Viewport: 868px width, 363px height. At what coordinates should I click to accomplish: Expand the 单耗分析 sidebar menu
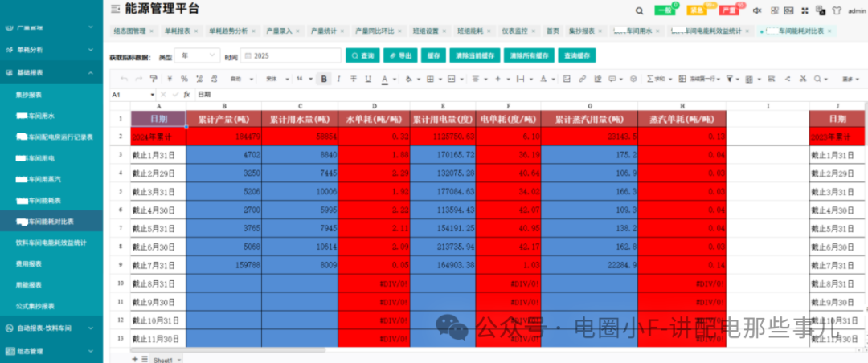point(51,50)
